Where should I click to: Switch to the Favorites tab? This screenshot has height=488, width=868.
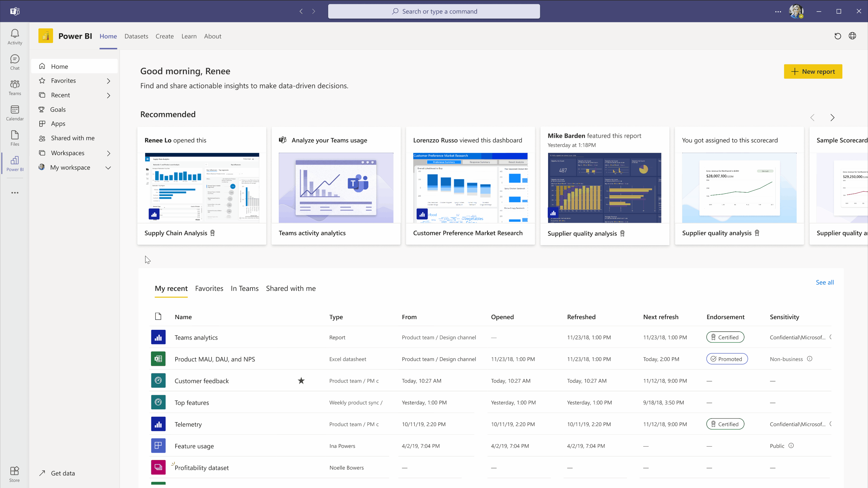[209, 288]
